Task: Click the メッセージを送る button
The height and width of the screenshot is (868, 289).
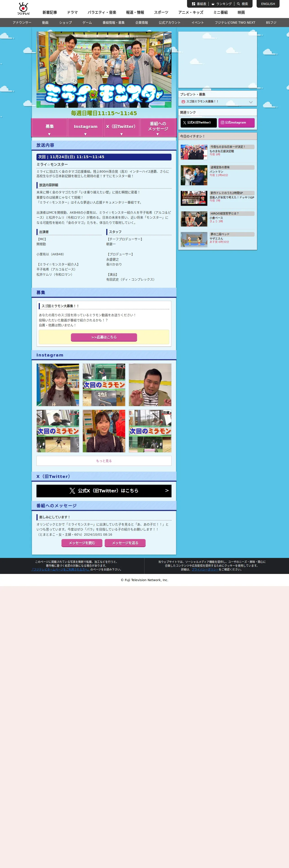Action: tap(125, 543)
